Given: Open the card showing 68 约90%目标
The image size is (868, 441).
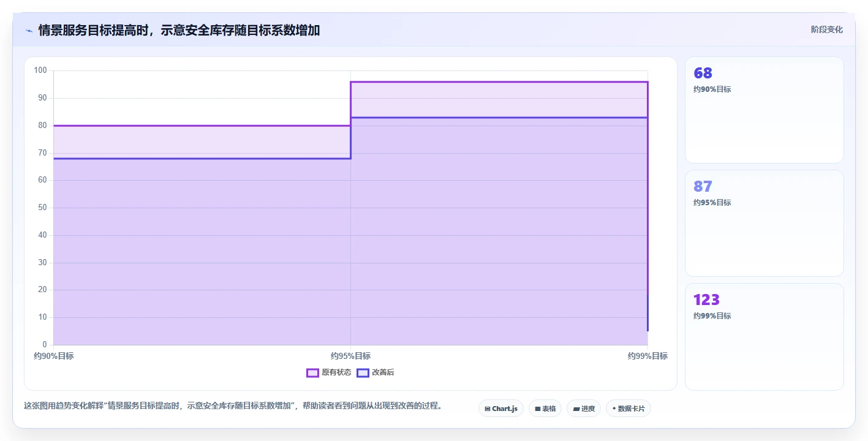Looking at the screenshot, I should pyautogui.click(x=764, y=110).
